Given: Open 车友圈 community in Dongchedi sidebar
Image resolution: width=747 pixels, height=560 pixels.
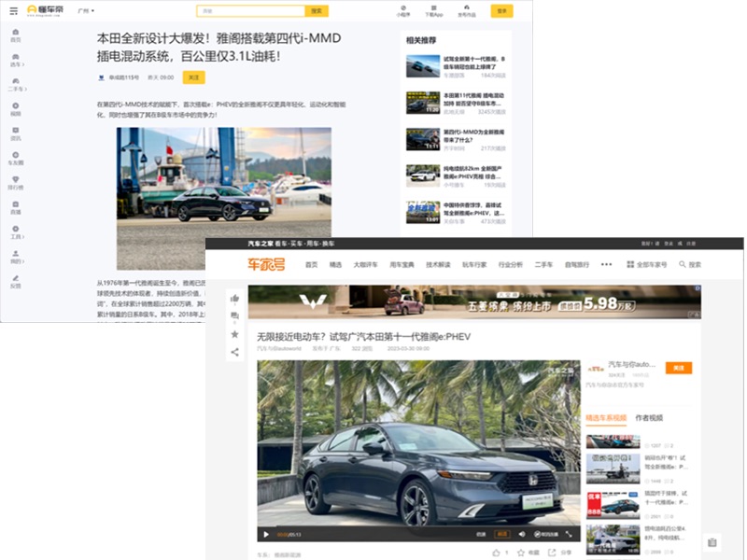Looking at the screenshot, I should [16, 159].
